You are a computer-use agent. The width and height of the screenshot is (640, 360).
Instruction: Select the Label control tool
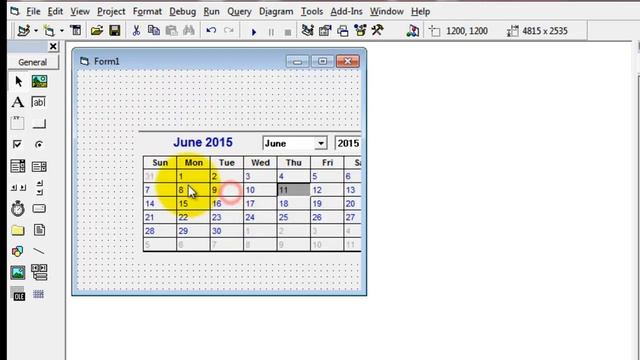click(x=18, y=102)
